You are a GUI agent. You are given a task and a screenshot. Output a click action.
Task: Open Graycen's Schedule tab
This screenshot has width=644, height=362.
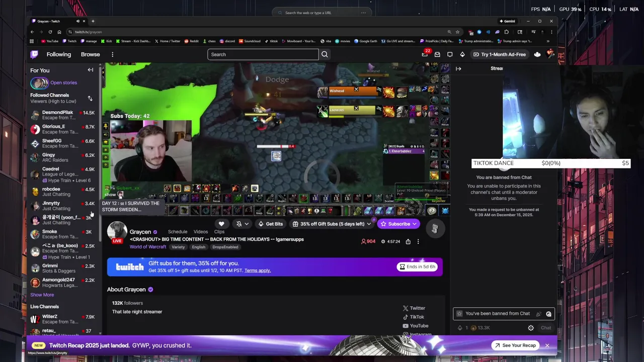(178, 232)
